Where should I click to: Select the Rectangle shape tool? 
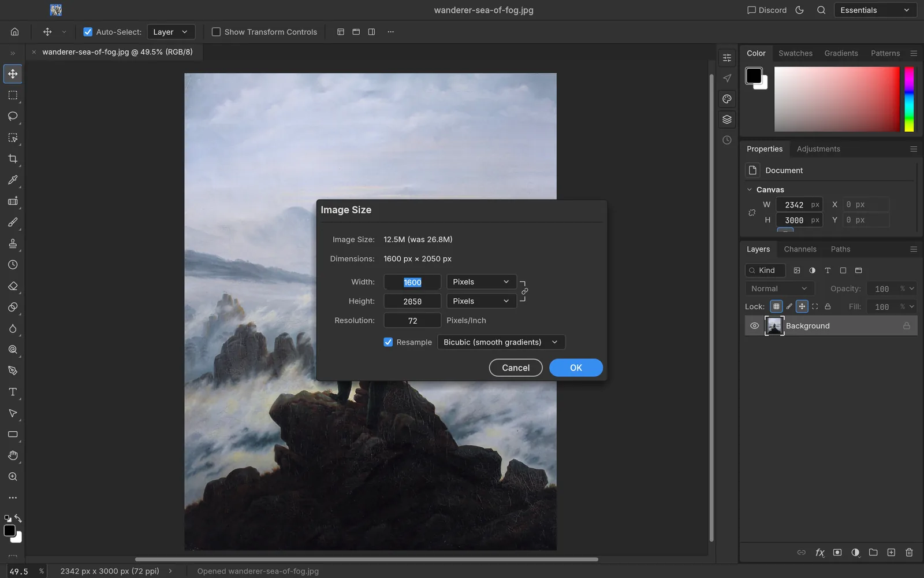(13, 434)
